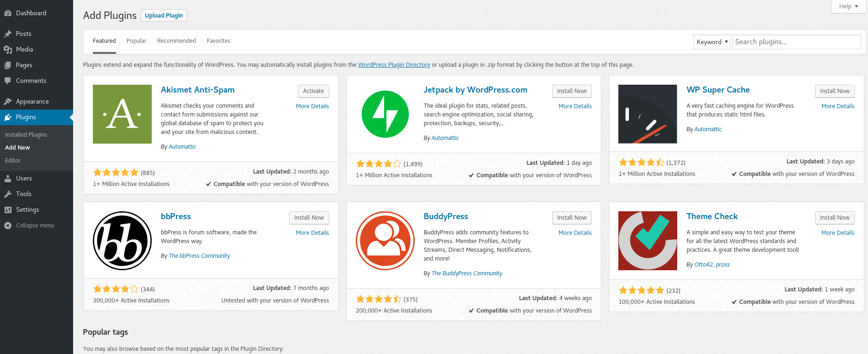Viewport: 868px width, 354px height.
Task: Activate the Akismet Anti-Spam plugin
Action: pos(314,91)
